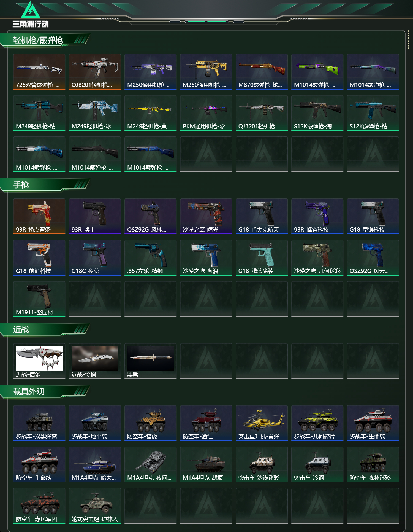Choose the .357左轮-精钢 revolver
413x532 pixels.
point(151,258)
